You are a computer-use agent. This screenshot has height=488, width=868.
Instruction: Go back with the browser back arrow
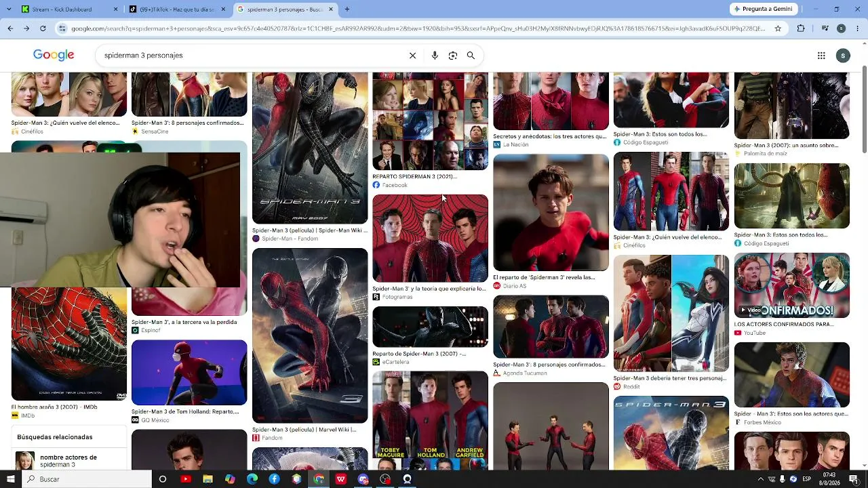tap(10, 28)
